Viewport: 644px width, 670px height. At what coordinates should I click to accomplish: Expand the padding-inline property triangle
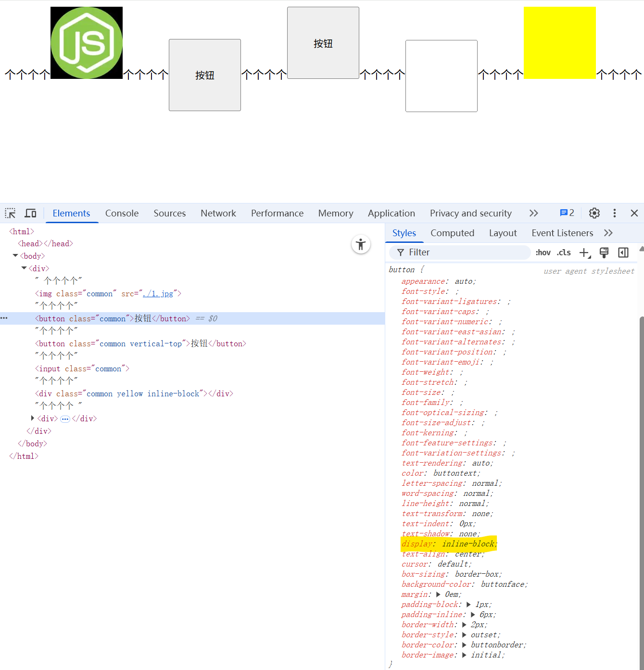[473, 614]
